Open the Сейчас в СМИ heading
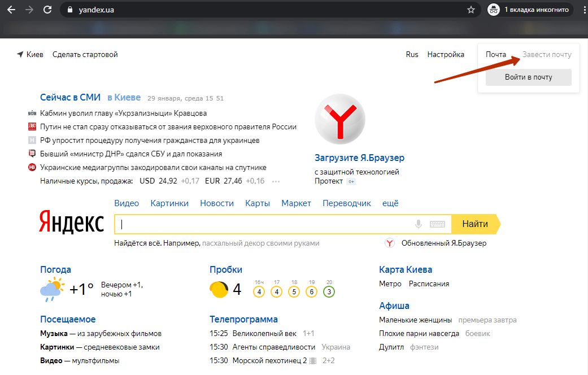 tap(70, 98)
